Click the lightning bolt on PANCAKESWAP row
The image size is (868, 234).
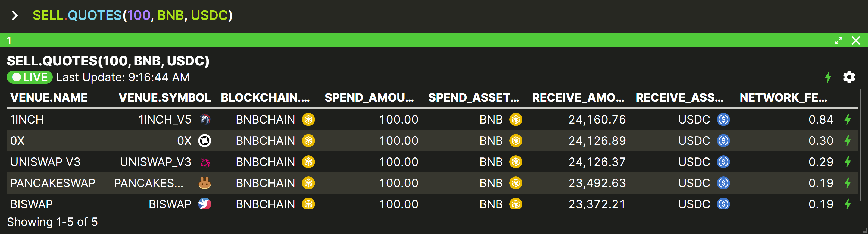coord(847,183)
